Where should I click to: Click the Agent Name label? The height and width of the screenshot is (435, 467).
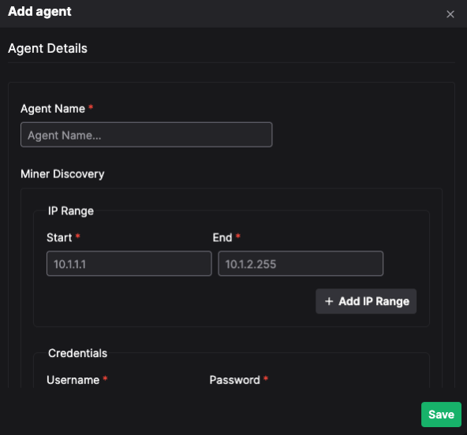point(53,109)
